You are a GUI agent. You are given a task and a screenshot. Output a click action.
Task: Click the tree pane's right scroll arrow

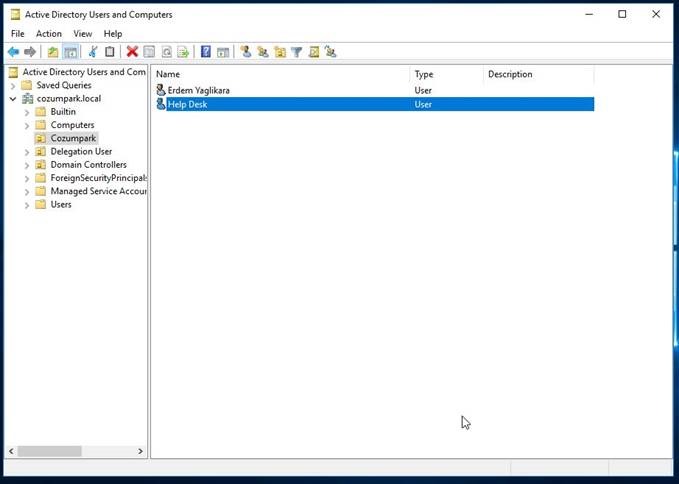[x=140, y=451]
